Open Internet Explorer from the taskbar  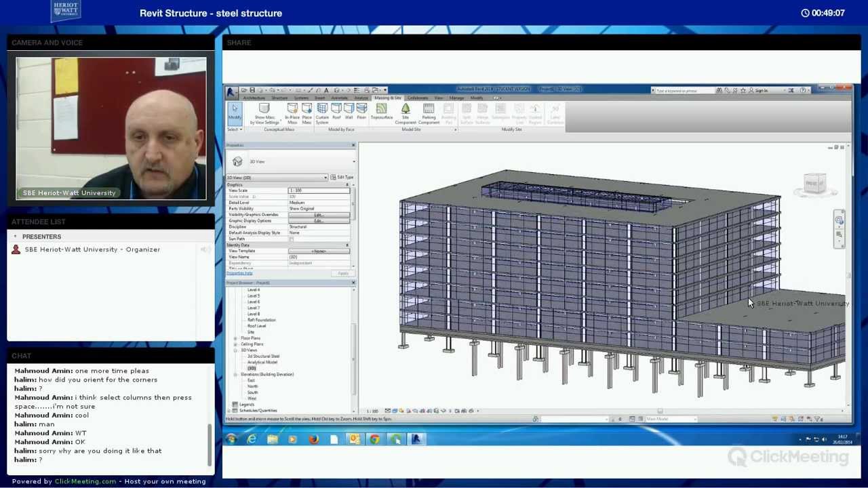252,439
